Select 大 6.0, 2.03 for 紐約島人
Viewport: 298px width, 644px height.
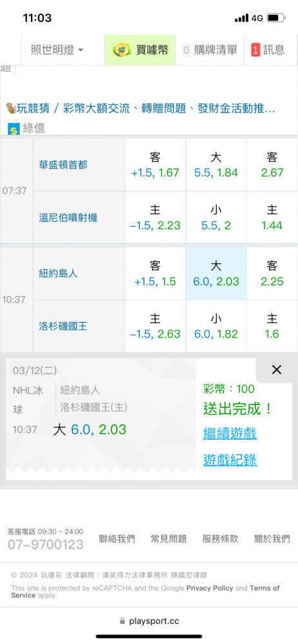click(216, 274)
